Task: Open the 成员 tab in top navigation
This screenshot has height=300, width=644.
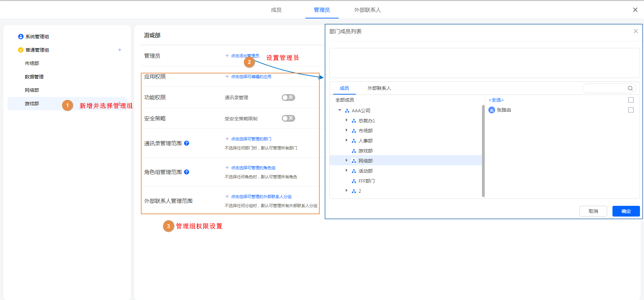Action: pos(276,10)
